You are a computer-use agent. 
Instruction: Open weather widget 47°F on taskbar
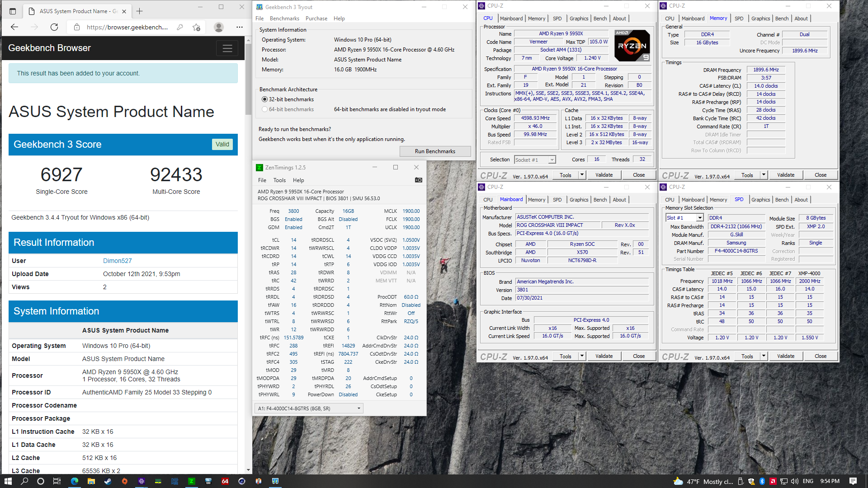coord(703,481)
